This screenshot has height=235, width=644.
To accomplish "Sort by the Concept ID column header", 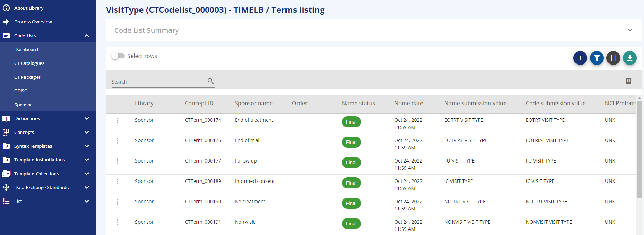I will point(199,103).
